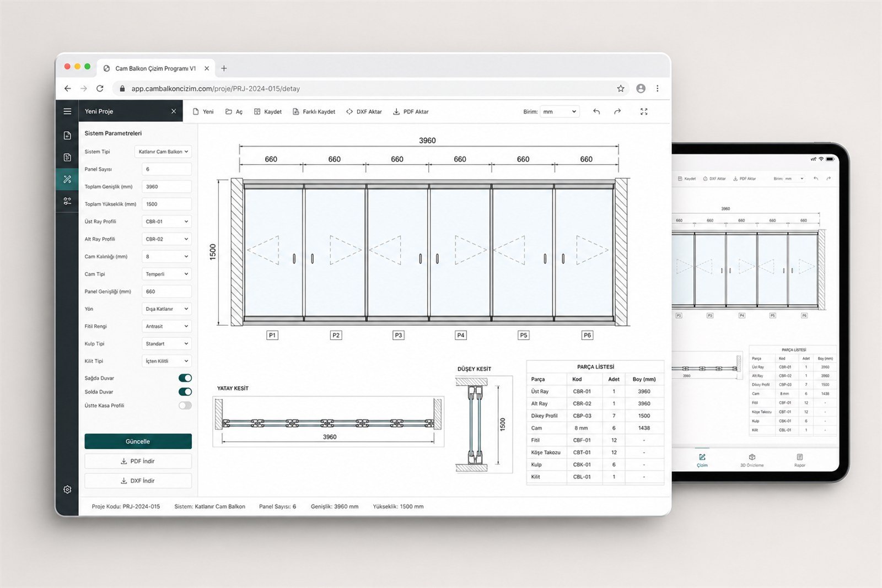Select the highlighted design tools sidebar icon
Viewport: 882px width, 588px height.
[67, 179]
